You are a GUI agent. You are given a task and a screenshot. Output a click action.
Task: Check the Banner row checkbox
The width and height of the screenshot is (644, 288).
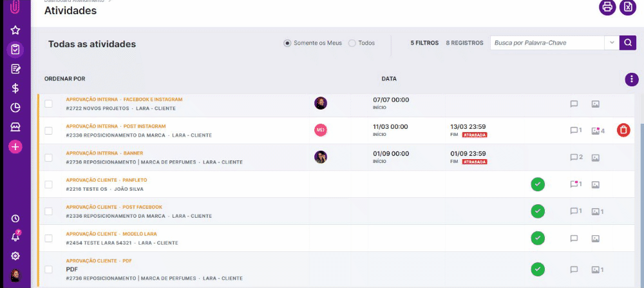(x=48, y=157)
